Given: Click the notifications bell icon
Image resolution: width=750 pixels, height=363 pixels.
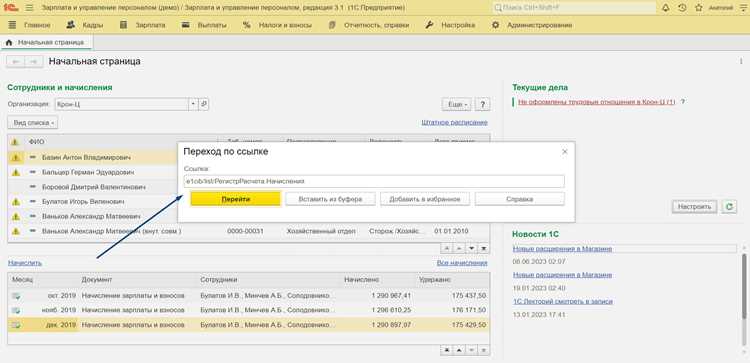Looking at the screenshot, I should tap(665, 8).
